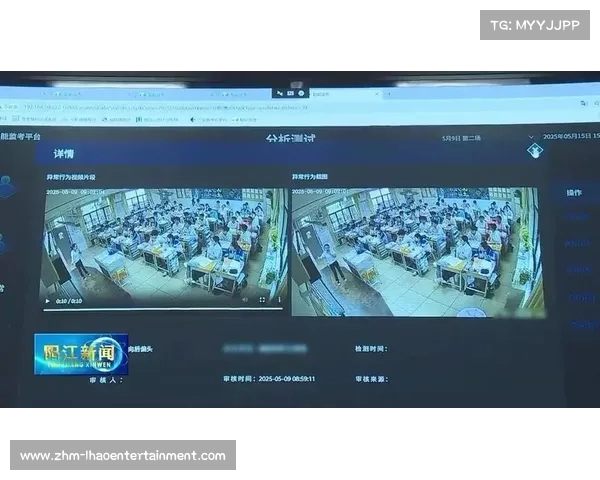Screen dimensions: 600x480
Task: Open a new browser tab with the plus button
Action: [x=388, y=94]
